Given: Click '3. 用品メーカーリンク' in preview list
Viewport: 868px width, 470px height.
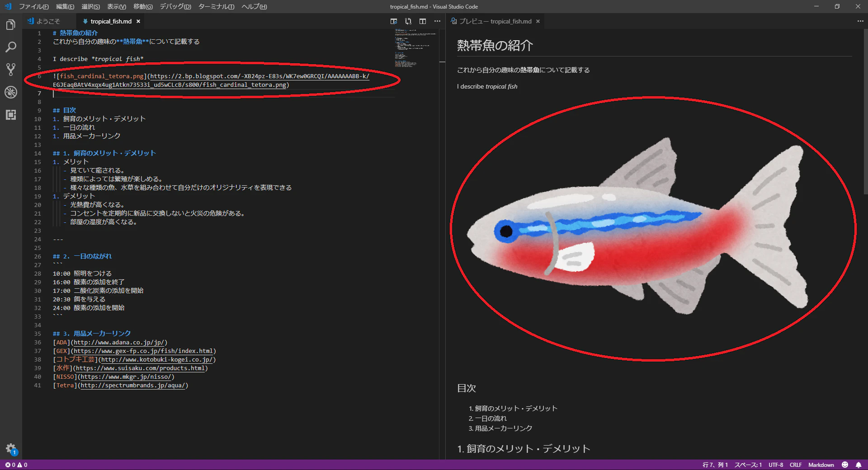Looking at the screenshot, I should (500, 428).
